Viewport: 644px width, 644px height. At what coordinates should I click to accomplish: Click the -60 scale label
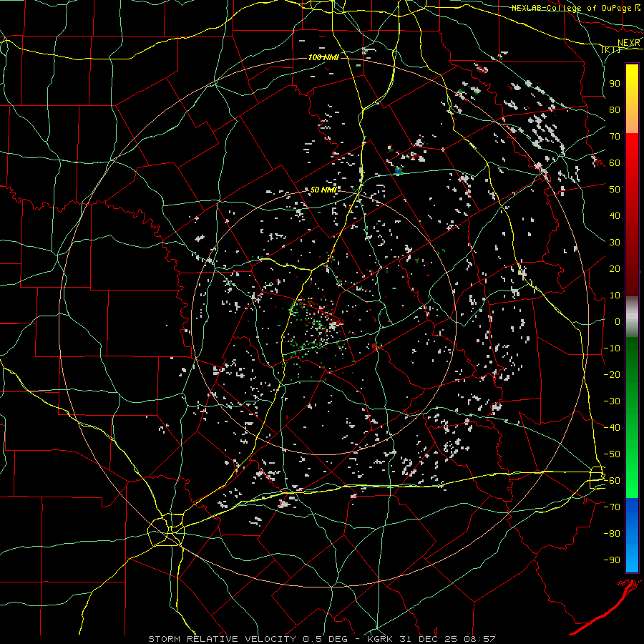tap(612, 481)
